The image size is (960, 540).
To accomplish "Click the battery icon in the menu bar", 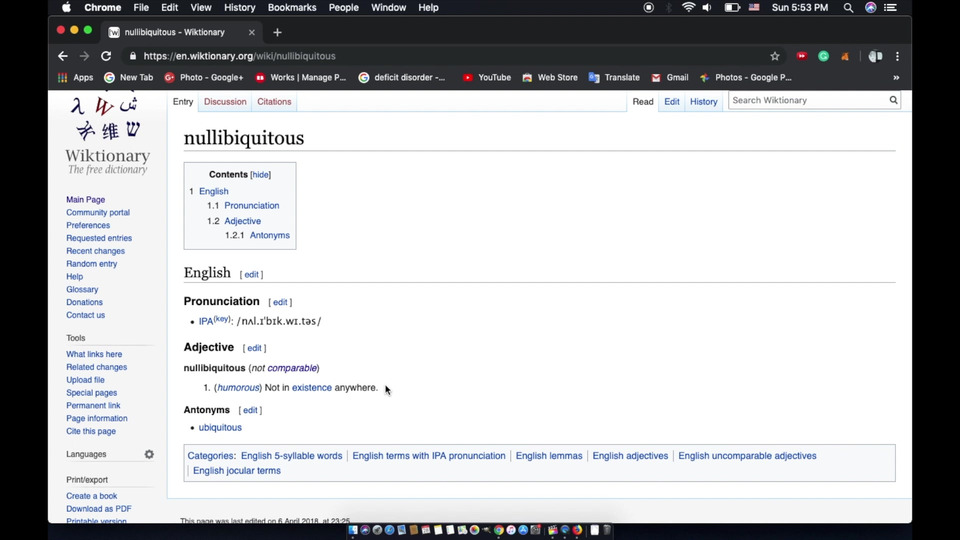I will (x=732, y=7).
